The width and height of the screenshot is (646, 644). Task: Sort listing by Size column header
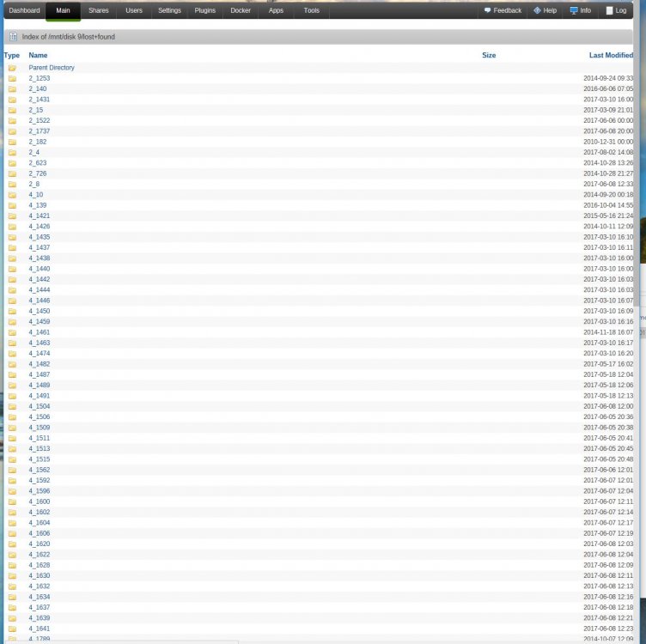pos(489,55)
